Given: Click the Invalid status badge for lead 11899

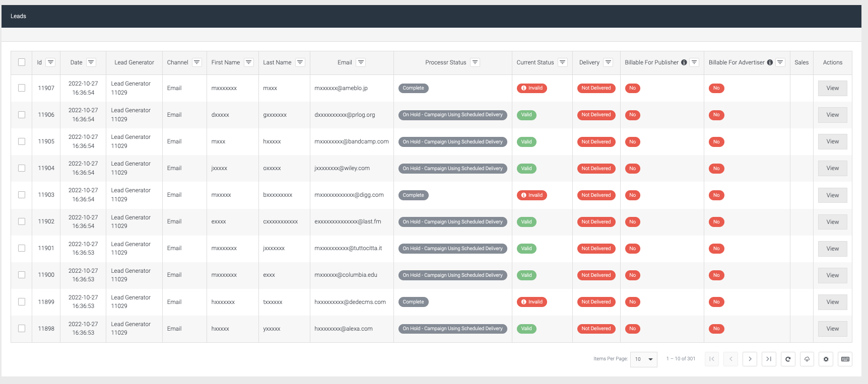Looking at the screenshot, I should [531, 302].
